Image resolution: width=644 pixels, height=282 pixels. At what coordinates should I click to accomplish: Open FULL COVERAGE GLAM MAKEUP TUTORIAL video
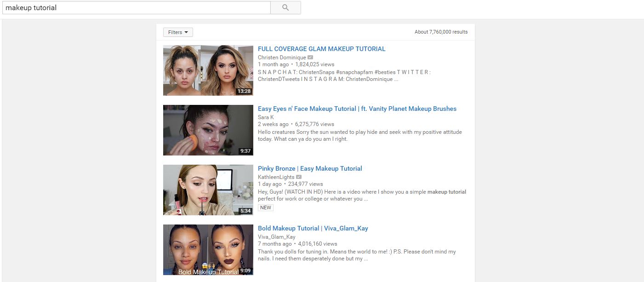322,49
